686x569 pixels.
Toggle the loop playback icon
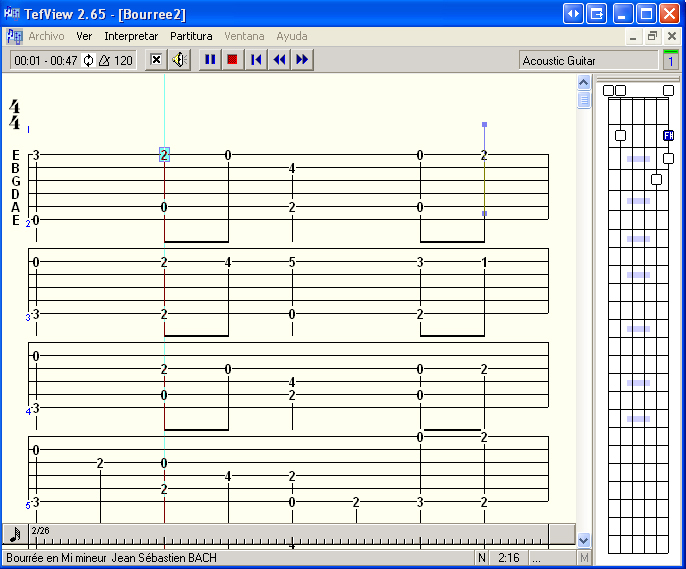coord(88,60)
